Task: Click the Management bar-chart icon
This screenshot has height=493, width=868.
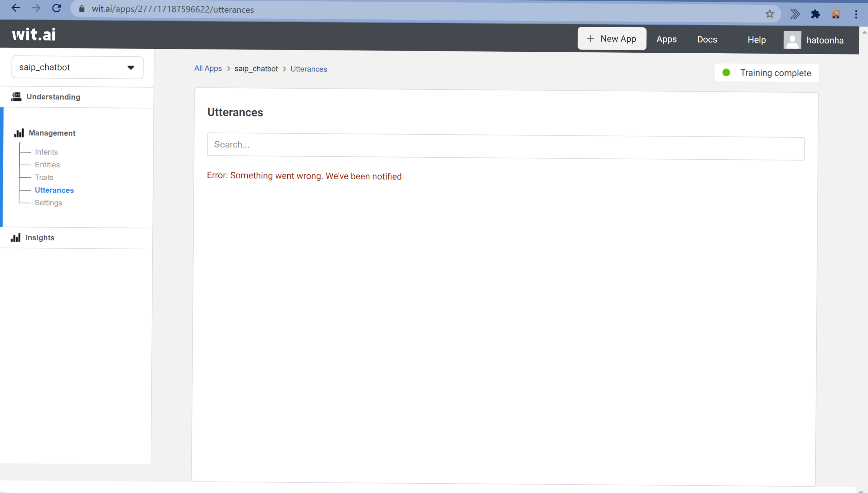Action: point(19,133)
